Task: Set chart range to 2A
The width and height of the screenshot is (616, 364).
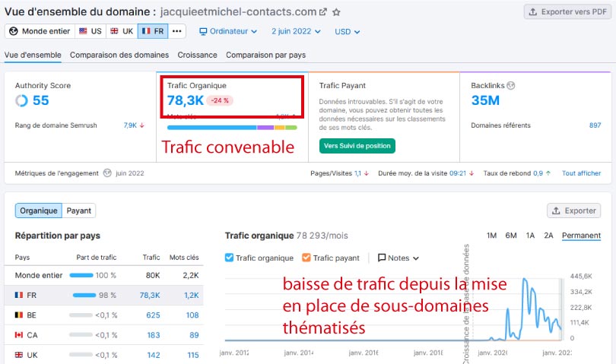Action: (x=548, y=236)
